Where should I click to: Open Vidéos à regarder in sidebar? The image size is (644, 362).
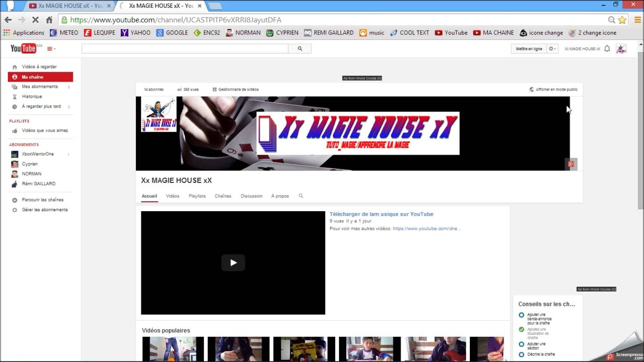pyautogui.click(x=39, y=67)
